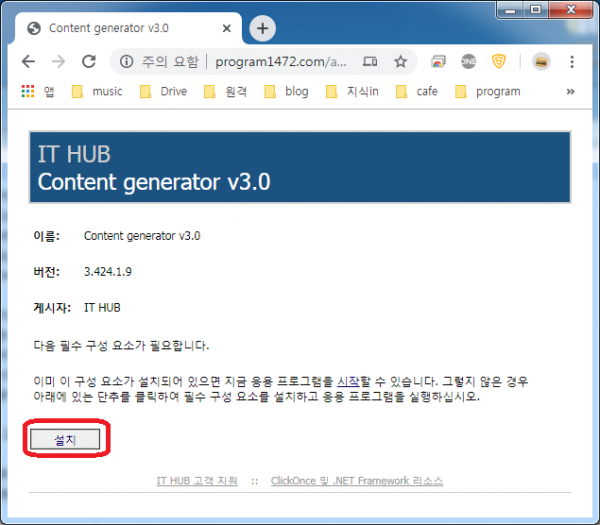The height and width of the screenshot is (525, 600).
Task: Bookmark this page with star icon
Action: click(x=400, y=61)
